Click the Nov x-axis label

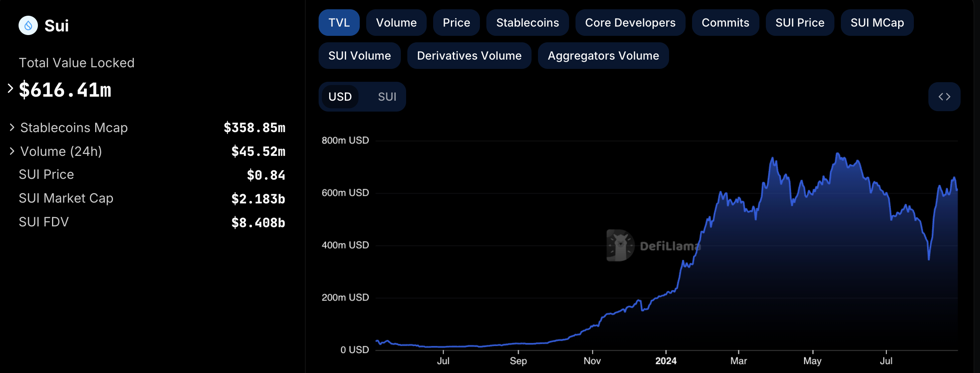click(592, 361)
